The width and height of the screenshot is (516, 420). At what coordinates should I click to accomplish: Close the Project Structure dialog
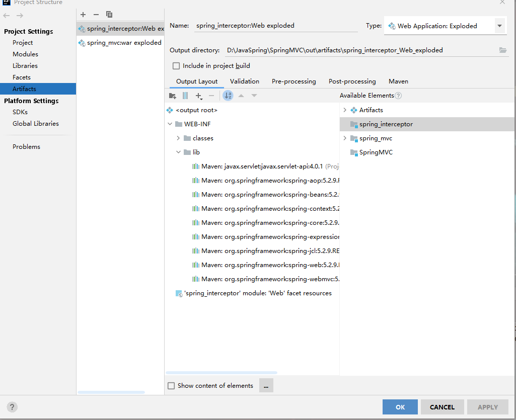point(502,3)
